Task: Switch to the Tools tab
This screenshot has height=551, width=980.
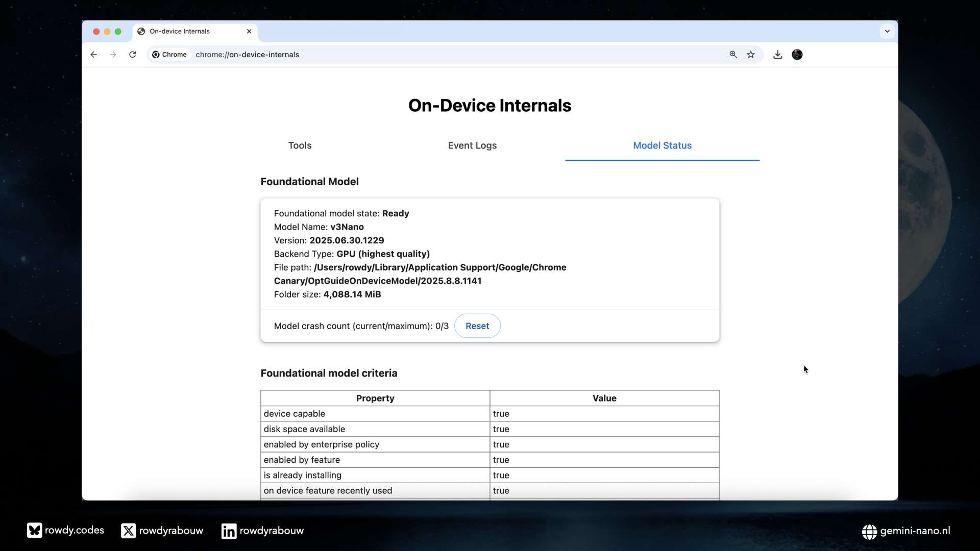Action: (x=300, y=145)
